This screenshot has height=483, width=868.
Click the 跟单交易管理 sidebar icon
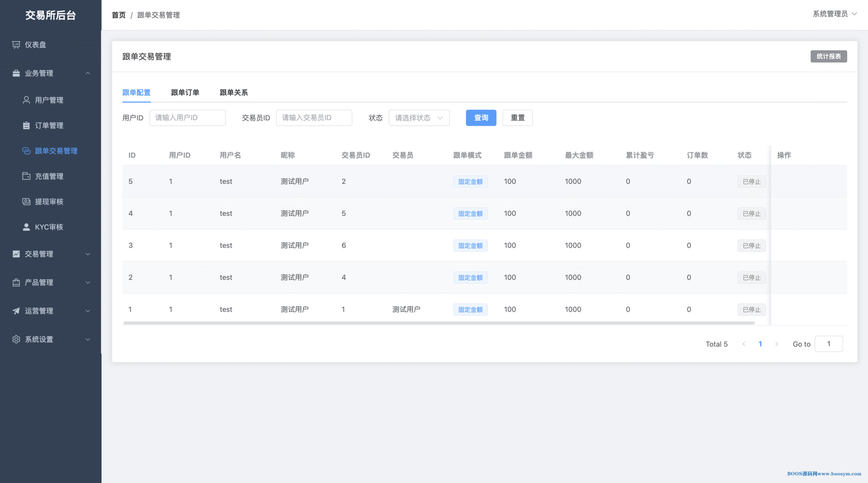click(x=26, y=151)
